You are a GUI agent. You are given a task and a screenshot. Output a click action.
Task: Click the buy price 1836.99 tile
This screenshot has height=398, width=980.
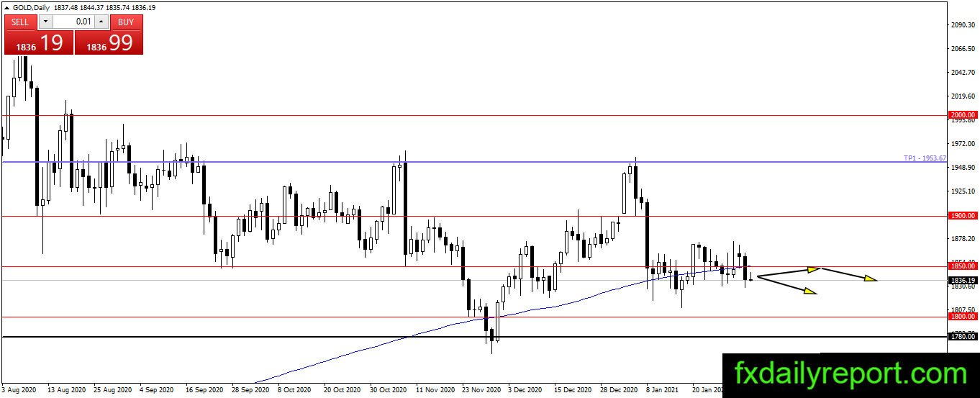point(109,42)
